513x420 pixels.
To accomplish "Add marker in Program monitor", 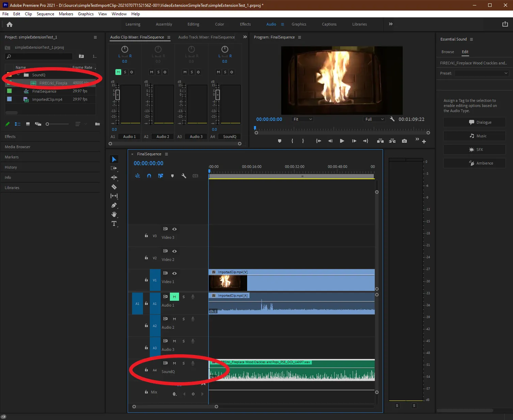I will click(x=279, y=141).
